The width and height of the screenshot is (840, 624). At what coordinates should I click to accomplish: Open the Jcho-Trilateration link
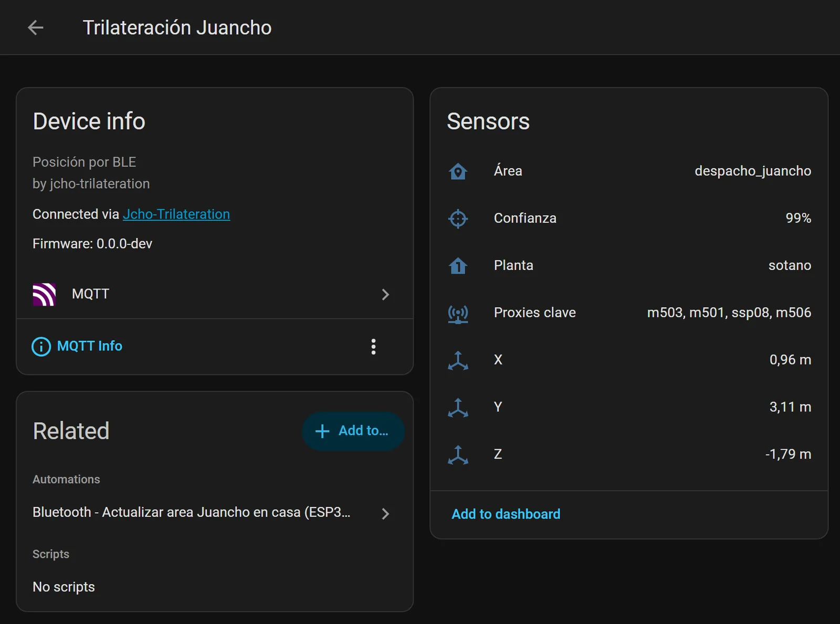point(176,214)
